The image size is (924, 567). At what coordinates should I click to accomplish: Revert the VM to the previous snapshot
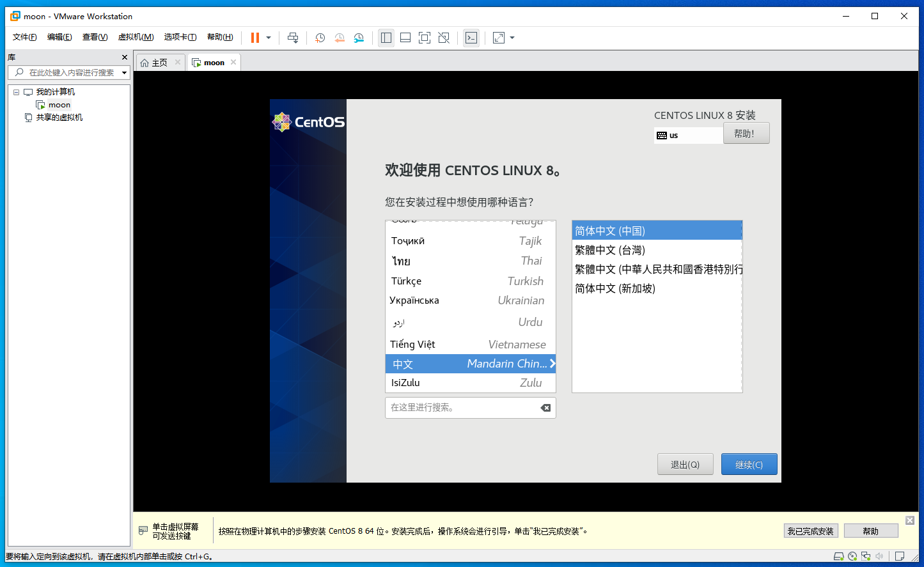(340, 38)
